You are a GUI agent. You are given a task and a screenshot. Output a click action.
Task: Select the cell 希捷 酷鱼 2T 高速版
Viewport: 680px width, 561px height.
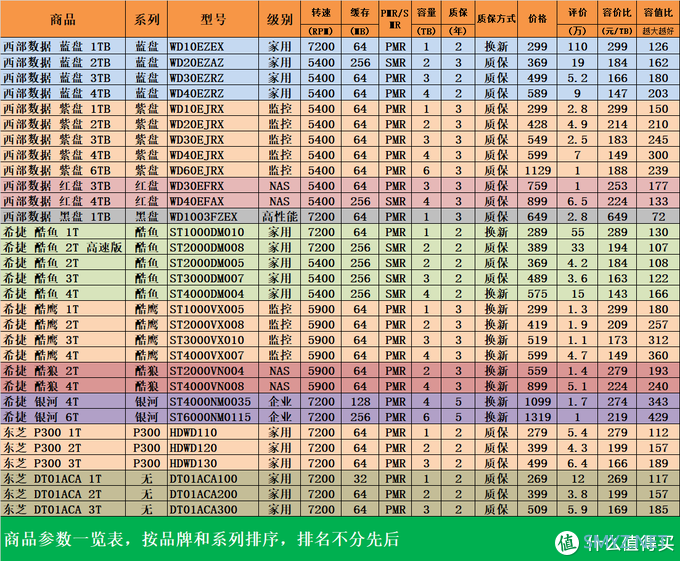pos(63,248)
